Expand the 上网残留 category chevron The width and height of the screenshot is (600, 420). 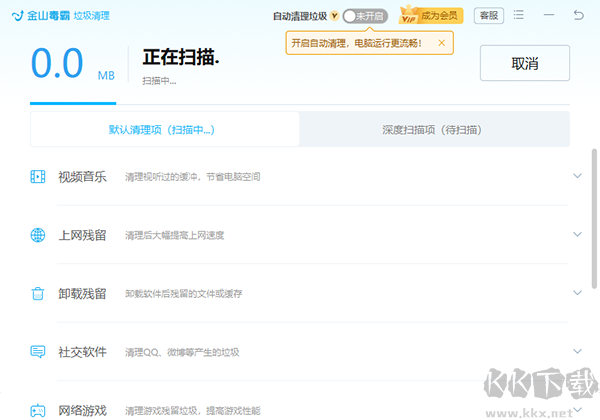click(x=577, y=235)
